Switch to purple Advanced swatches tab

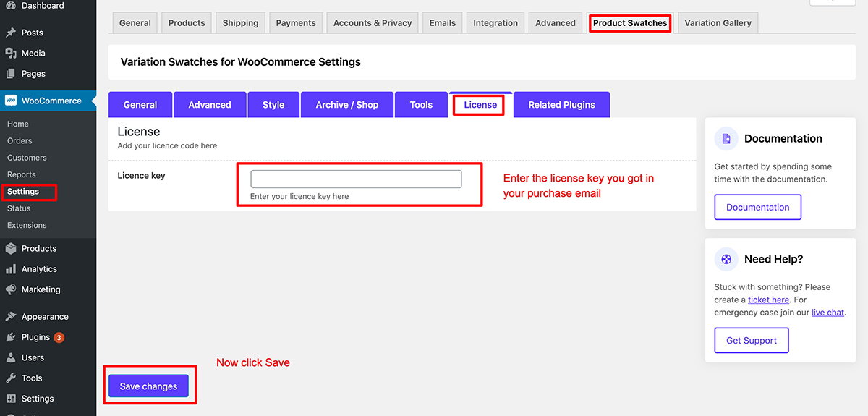(210, 104)
